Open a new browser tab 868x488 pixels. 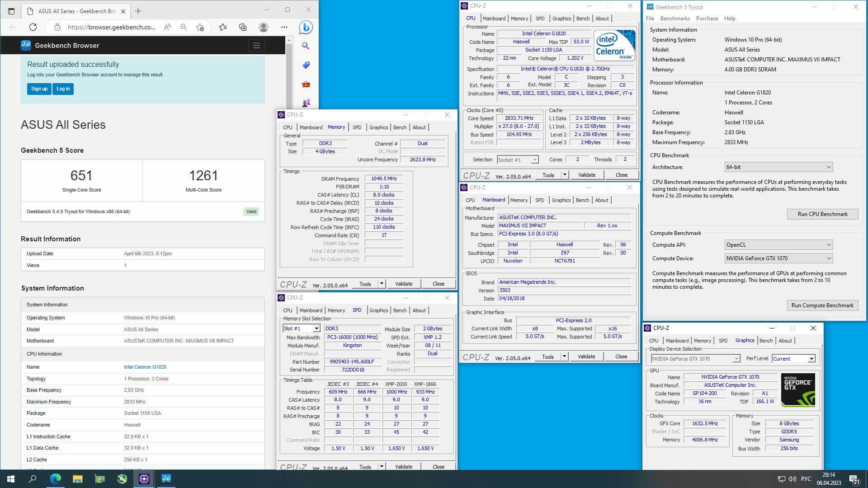coord(138,11)
